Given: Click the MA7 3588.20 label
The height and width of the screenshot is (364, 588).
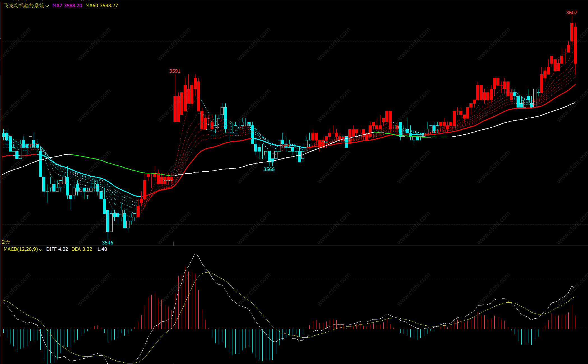Looking at the screenshot, I should [x=67, y=6].
